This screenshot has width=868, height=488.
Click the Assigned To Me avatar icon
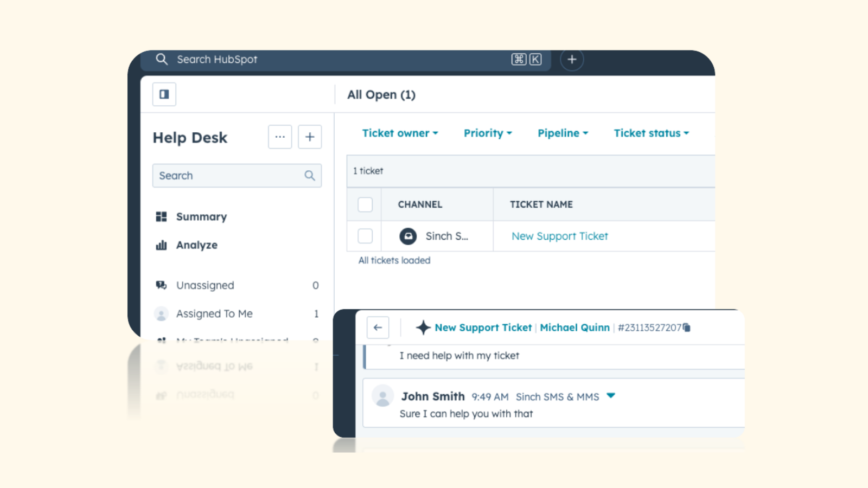coord(161,313)
